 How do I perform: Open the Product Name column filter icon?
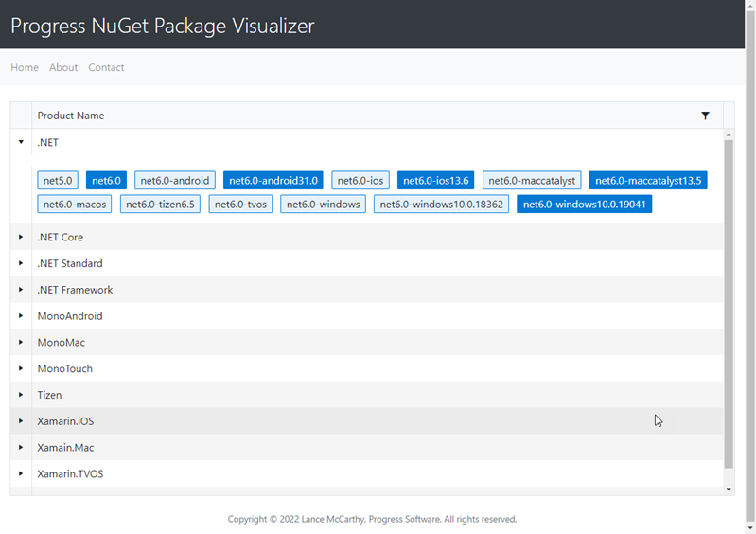pyautogui.click(x=705, y=116)
